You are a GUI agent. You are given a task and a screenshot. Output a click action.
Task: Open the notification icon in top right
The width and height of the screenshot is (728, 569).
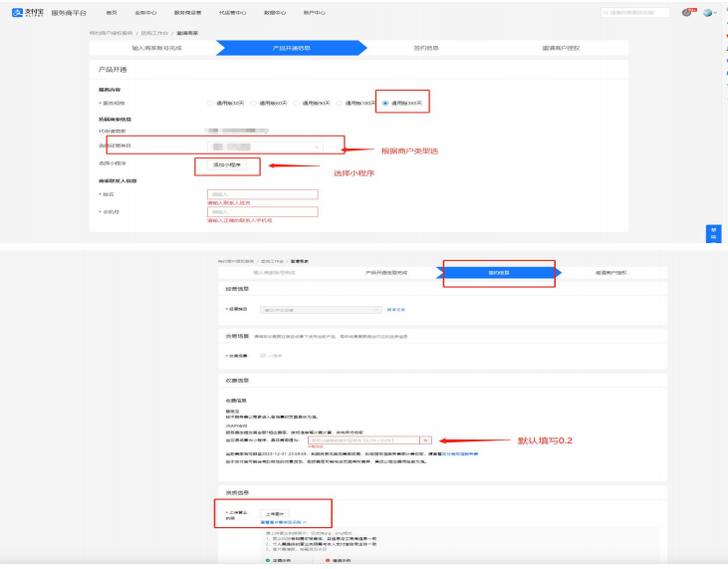[687, 12]
